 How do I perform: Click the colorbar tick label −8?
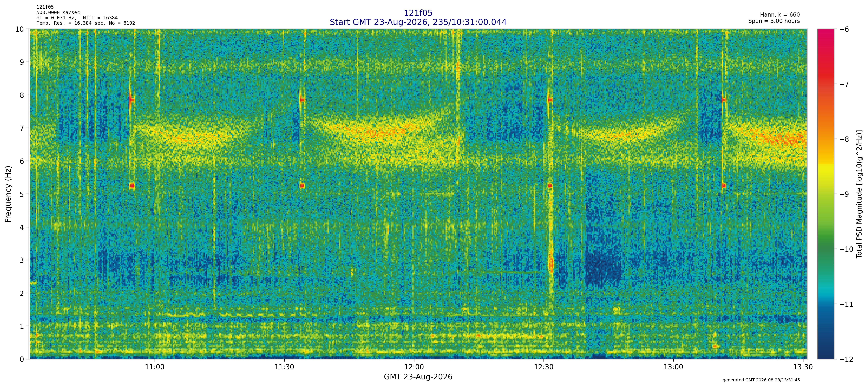tap(844, 139)
